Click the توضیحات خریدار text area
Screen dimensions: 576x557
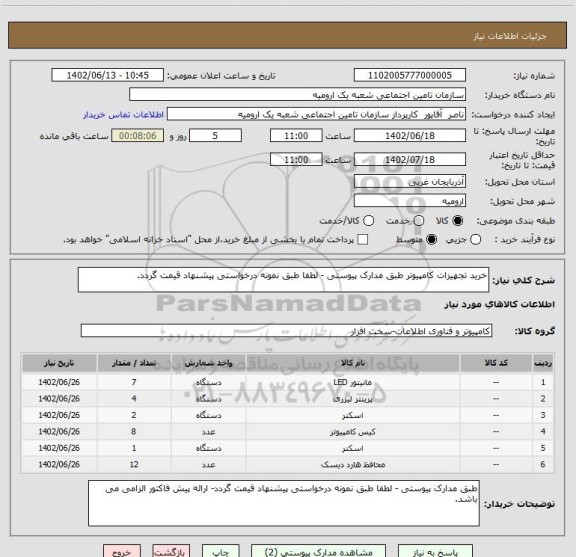tap(284, 503)
